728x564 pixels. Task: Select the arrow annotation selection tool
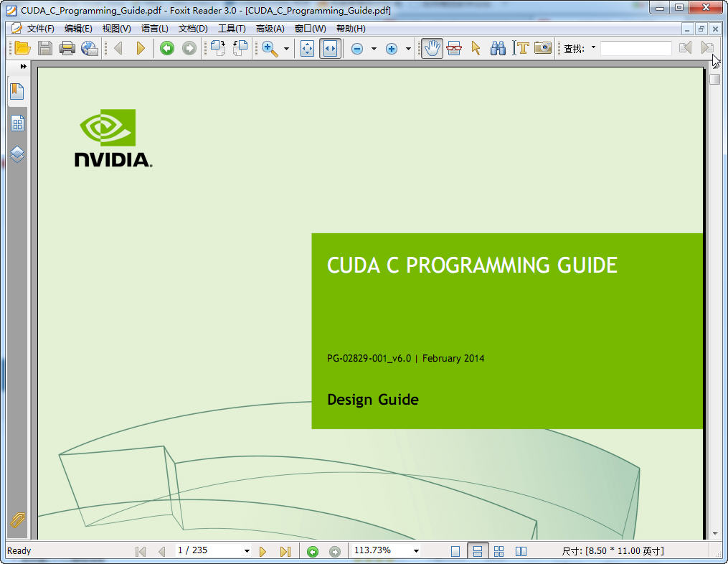click(x=476, y=48)
